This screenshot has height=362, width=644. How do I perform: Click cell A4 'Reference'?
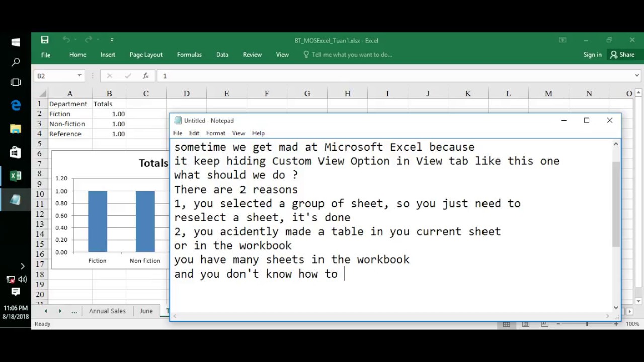click(70, 134)
